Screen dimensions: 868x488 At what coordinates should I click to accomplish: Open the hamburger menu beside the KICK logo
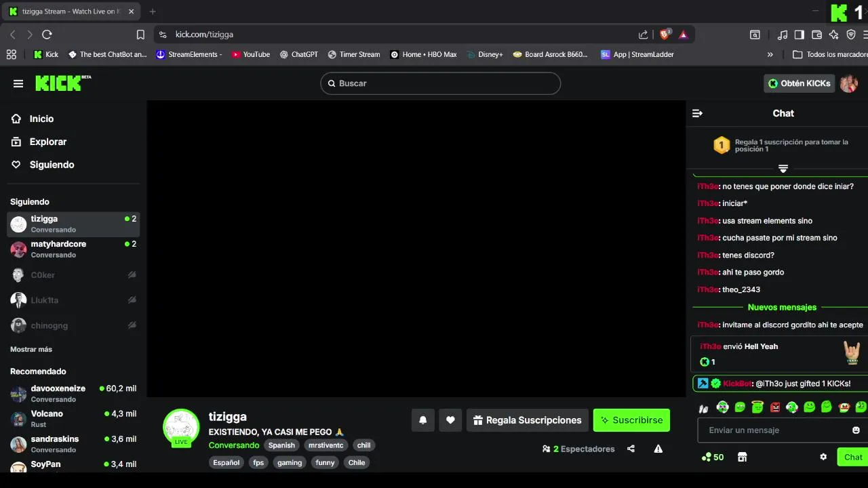click(x=18, y=83)
